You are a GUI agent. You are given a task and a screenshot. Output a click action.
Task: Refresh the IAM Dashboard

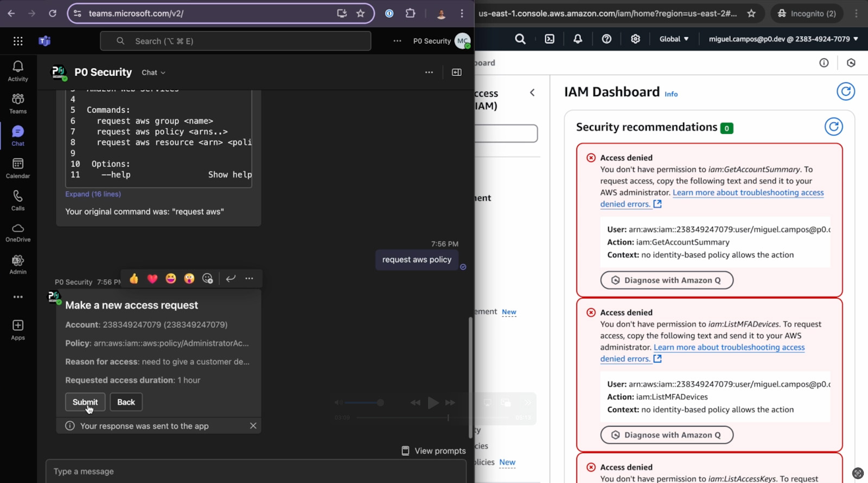[845, 91]
